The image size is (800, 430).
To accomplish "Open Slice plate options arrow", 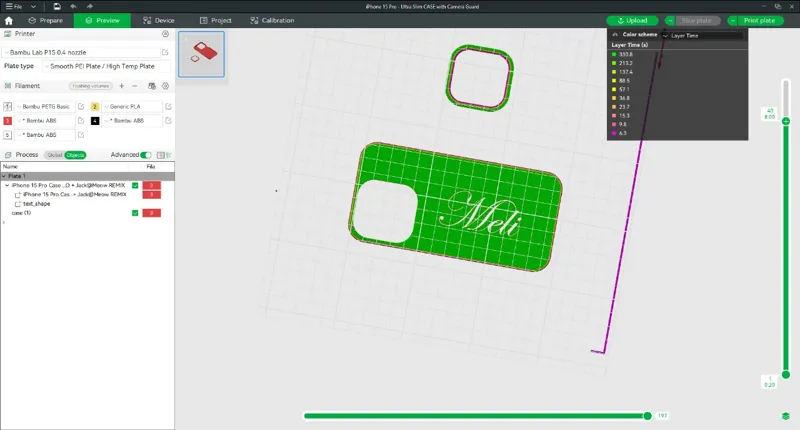I will pyautogui.click(x=670, y=21).
